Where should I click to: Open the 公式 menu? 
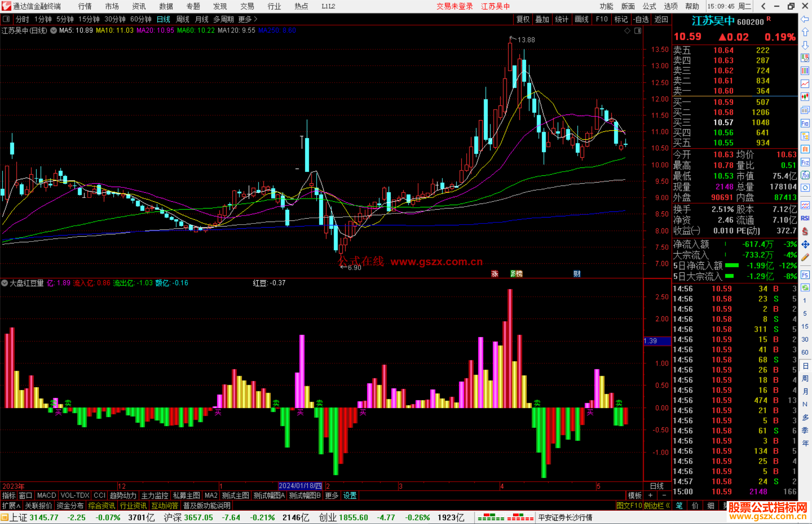click(x=649, y=6)
